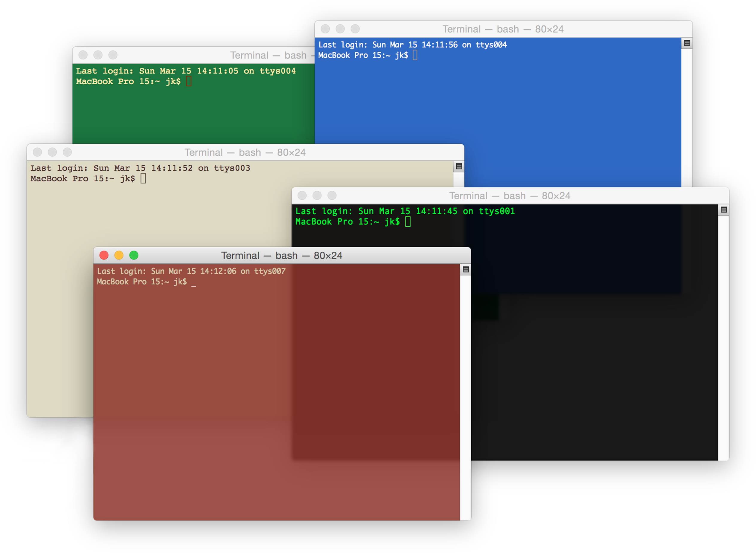
Task: Click 'Last login' line with 14:11:56
Action: pyautogui.click(x=412, y=45)
